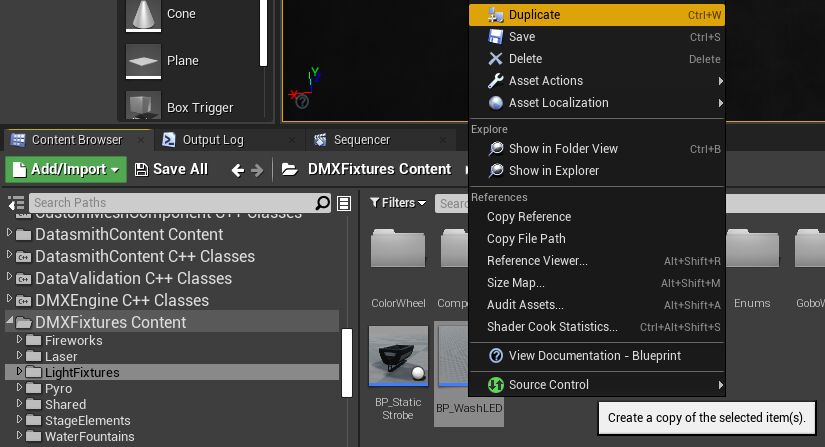This screenshot has height=447, width=825.
Task: Click the X Delete icon in the menu
Action: pos(496,59)
